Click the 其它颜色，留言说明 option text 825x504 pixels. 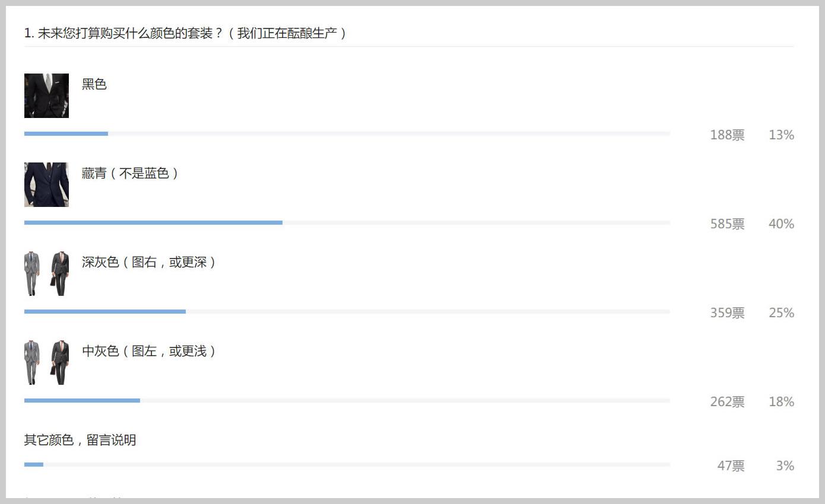coord(80,440)
